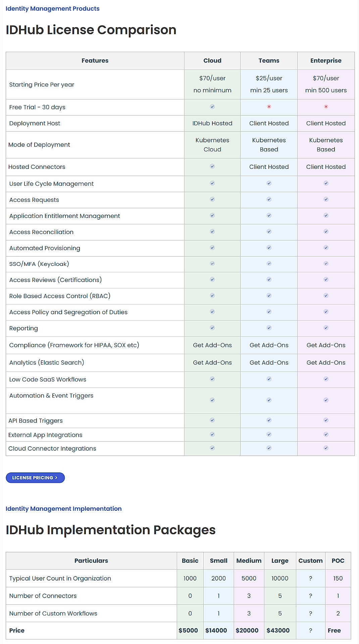Click Cloud check icon for Free Trial
The height and width of the screenshot is (644, 359).
[x=212, y=107]
